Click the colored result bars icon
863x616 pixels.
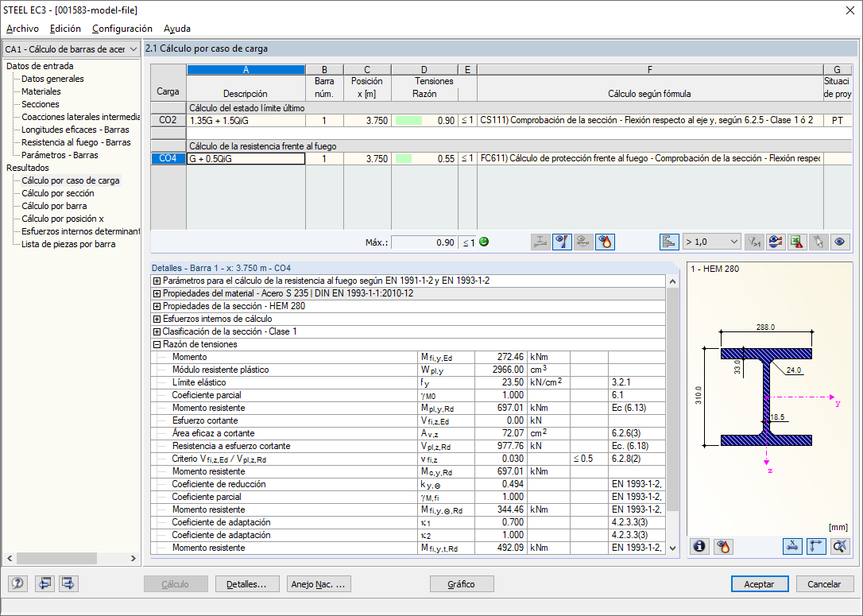669,242
